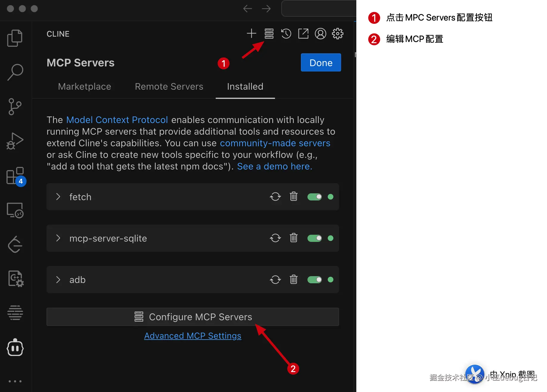
Task: Start a new Cline task with plus icon
Action: pyautogui.click(x=251, y=33)
